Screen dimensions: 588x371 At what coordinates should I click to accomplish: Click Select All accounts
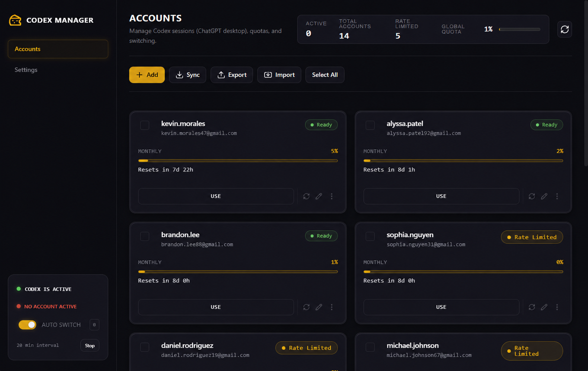tap(325, 75)
